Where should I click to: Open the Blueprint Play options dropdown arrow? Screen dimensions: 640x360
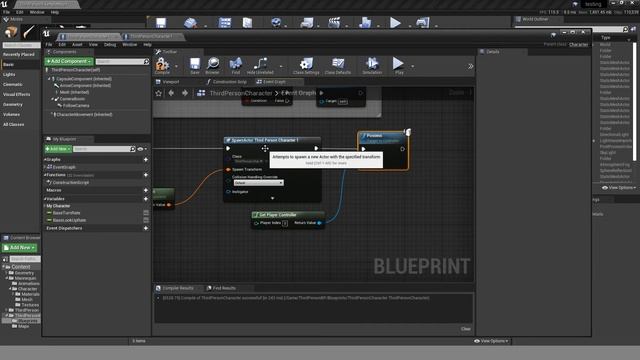tap(413, 66)
